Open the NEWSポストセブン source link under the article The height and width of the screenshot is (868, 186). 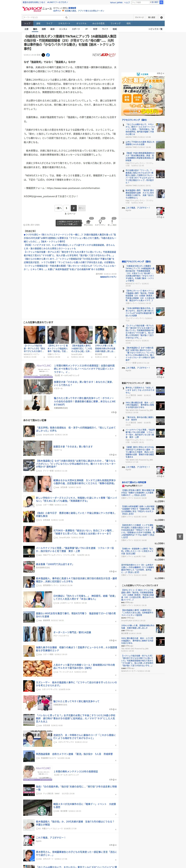pos(108,277)
